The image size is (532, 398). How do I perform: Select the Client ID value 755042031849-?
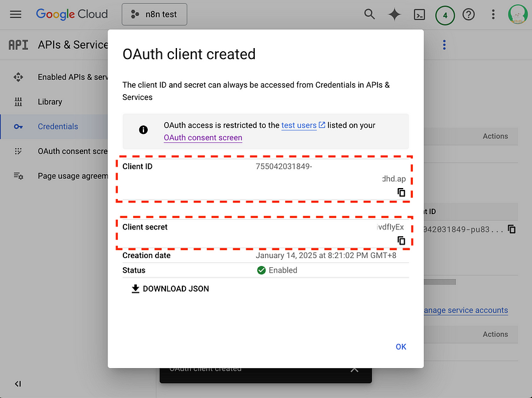click(x=284, y=166)
